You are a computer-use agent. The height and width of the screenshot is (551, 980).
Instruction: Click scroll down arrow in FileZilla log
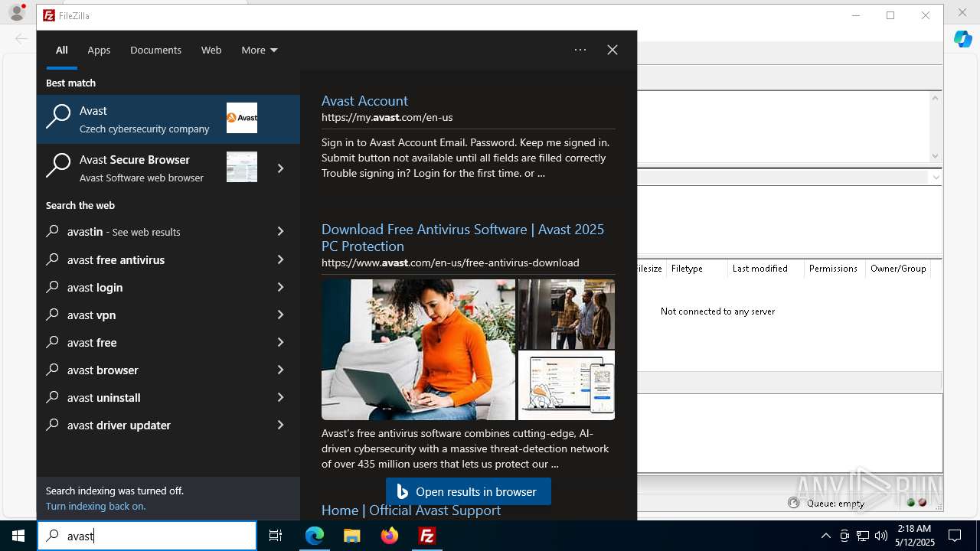(x=936, y=156)
